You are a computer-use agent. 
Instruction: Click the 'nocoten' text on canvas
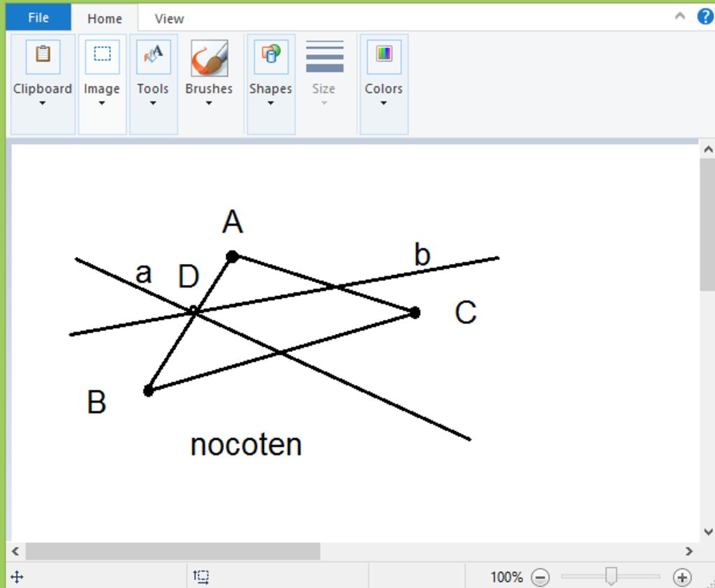(246, 446)
